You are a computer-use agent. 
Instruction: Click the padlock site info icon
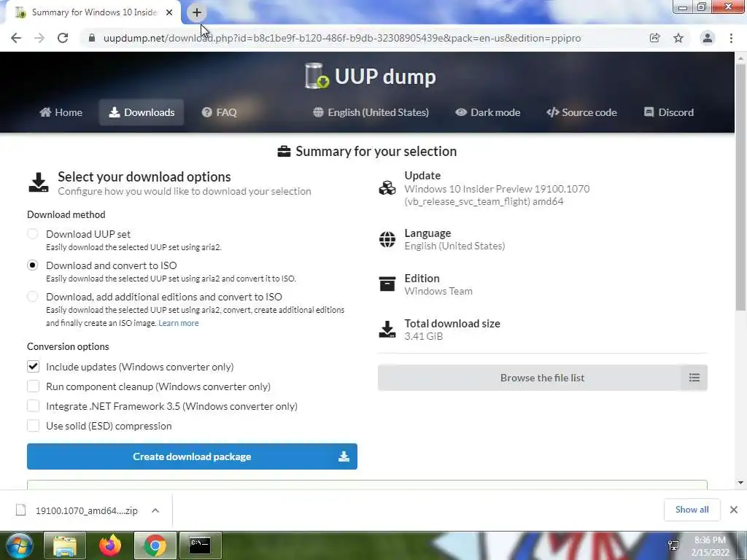point(91,38)
